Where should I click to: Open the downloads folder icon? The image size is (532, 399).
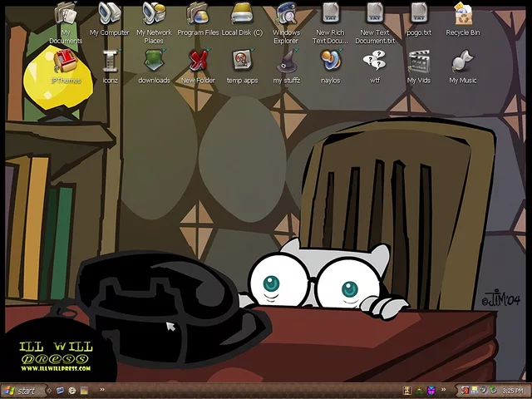coord(154,61)
